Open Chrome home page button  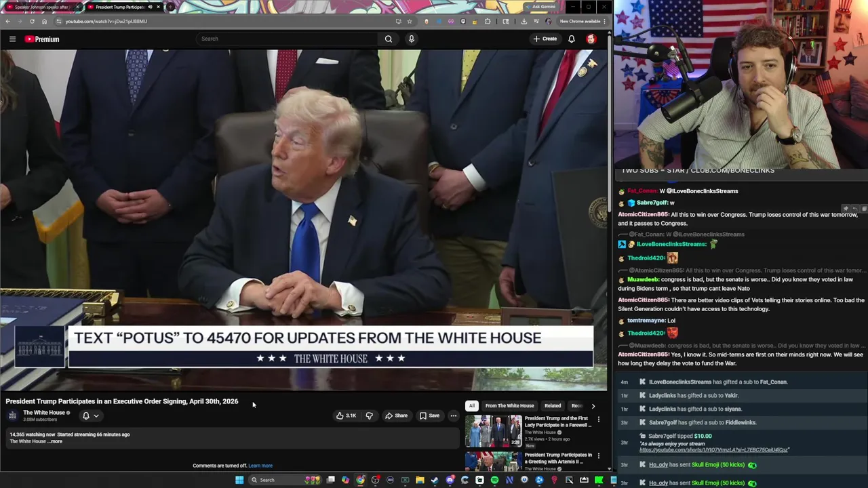pos(44,21)
